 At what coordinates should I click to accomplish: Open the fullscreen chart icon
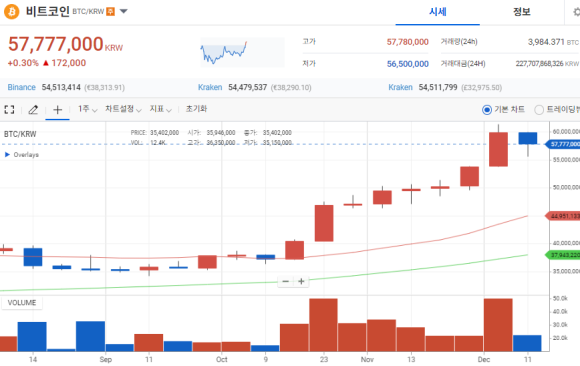click(x=9, y=110)
